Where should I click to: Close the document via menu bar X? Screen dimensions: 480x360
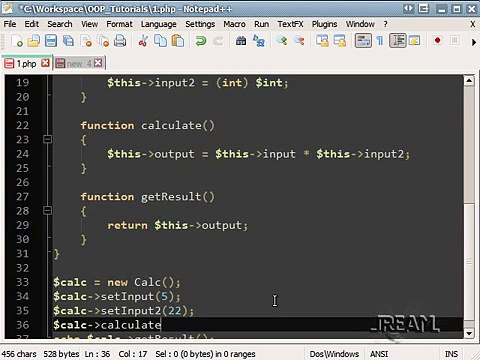click(x=473, y=24)
